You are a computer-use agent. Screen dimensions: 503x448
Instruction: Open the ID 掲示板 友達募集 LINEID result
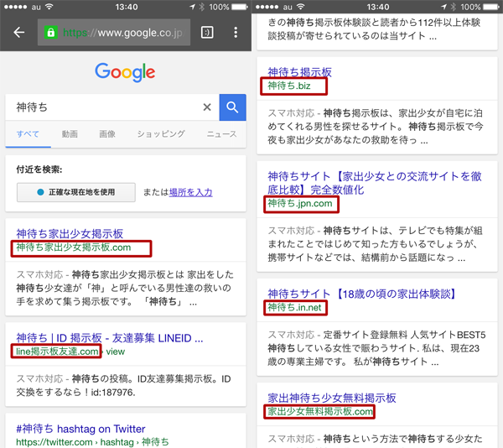coord(110,338)
